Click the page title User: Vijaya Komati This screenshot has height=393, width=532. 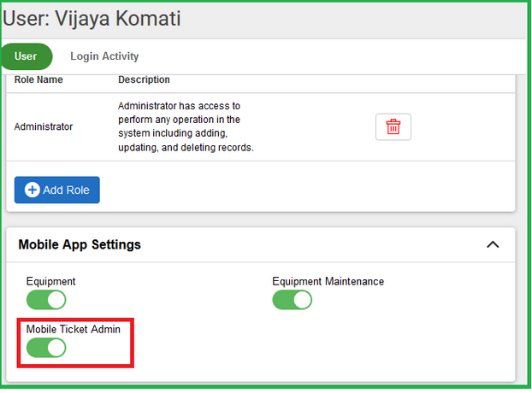point(92,18)
